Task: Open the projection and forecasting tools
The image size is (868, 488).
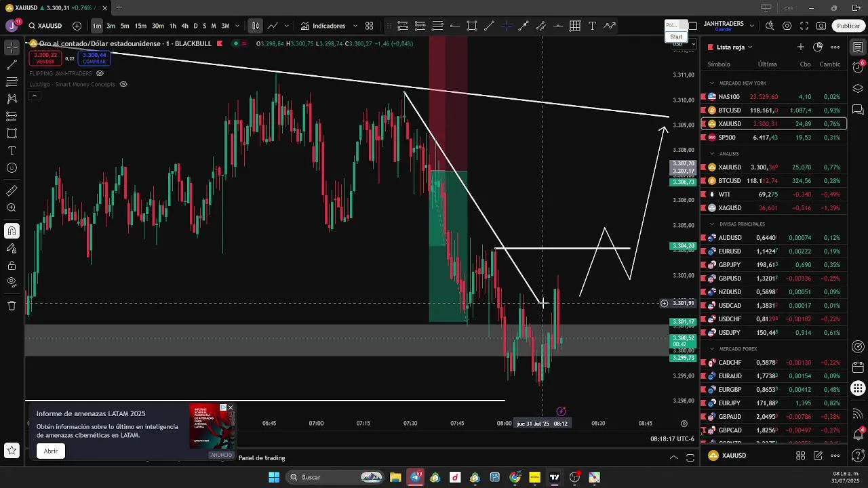Action: (12, 116)
